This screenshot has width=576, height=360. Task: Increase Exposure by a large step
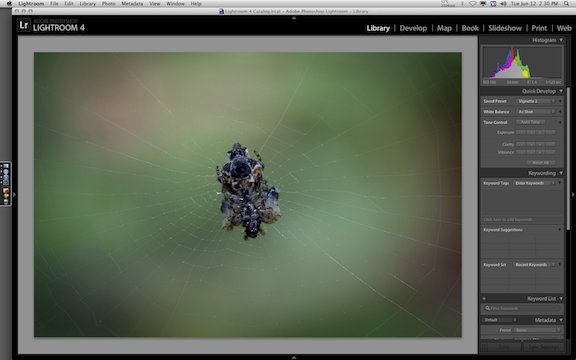point(550,132)
